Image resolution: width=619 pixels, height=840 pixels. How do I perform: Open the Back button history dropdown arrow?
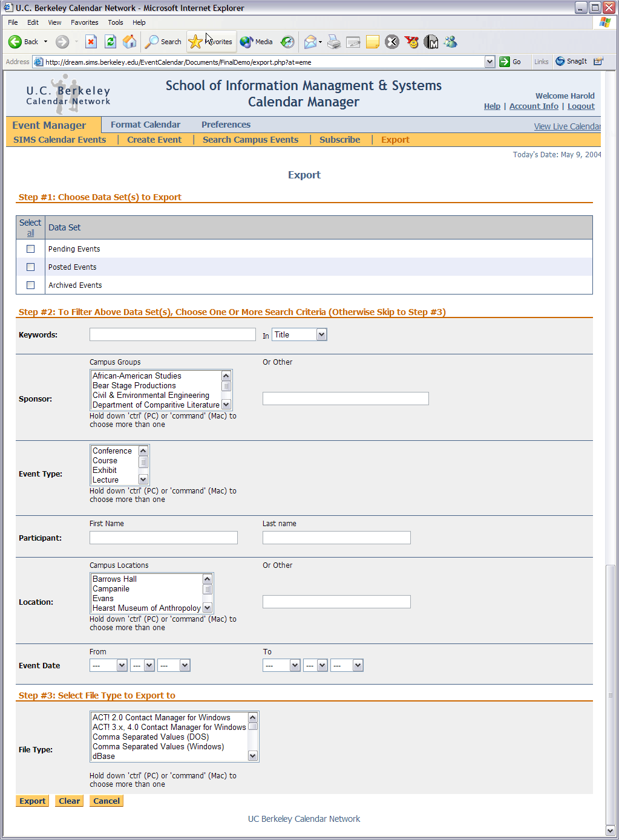pyautogui.click(x=45, y=42)
